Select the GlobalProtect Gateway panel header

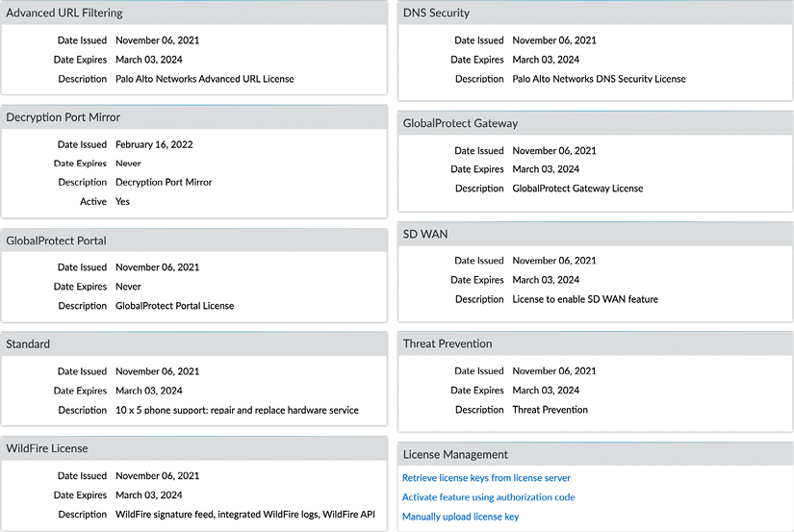(596, 123)
